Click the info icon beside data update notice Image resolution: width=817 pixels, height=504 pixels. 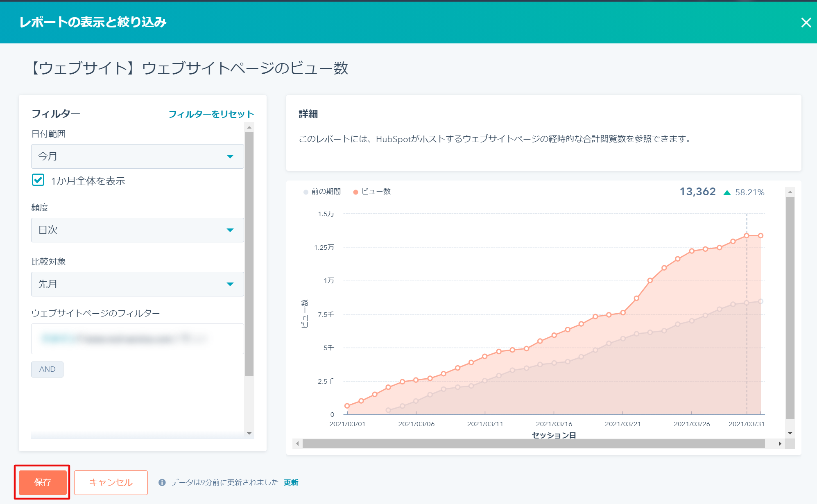coord(162,482)
